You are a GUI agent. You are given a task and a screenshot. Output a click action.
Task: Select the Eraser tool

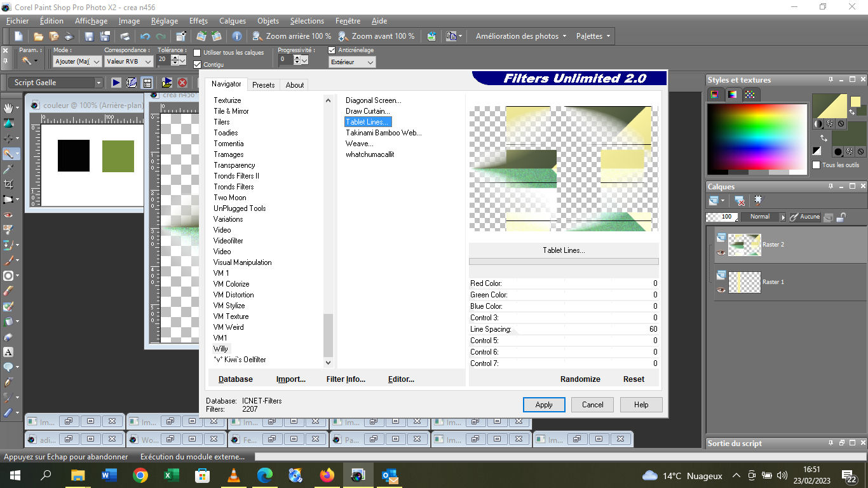click(8, 291)
